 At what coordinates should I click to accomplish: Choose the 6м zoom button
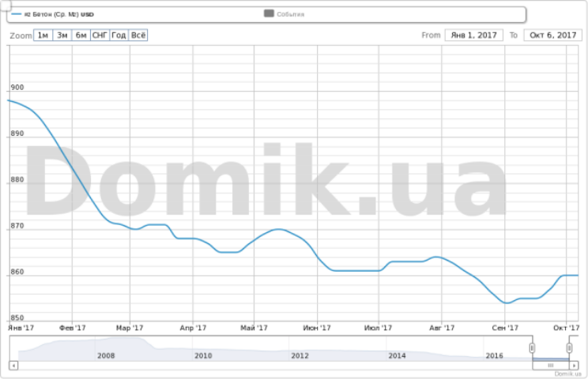tap(81, 36)
